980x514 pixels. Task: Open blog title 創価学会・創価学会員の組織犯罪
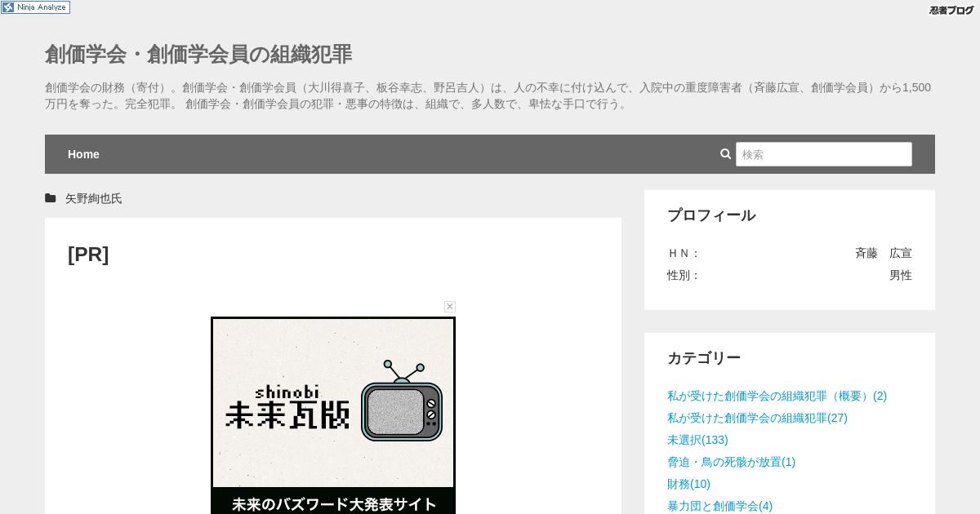coord(198,55)
